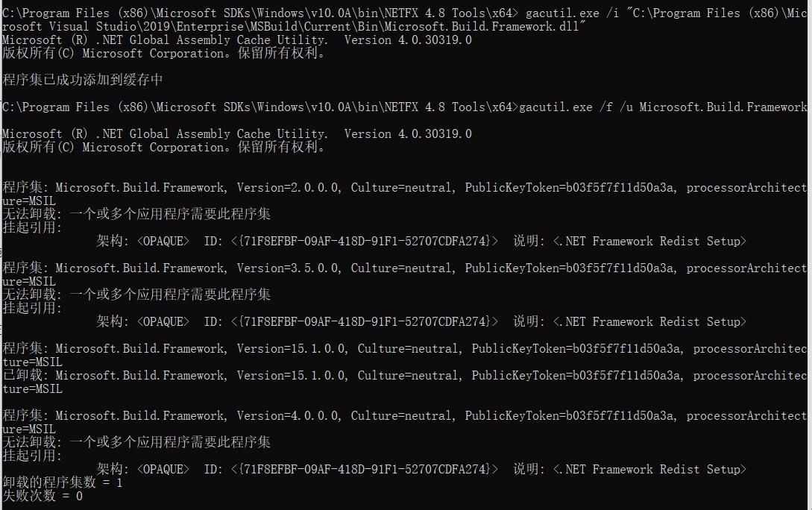This screenshot has width=812, height=510.
Task: Click "无法卸载" message under Version=2.0.0.0
Action: [136, 215]
